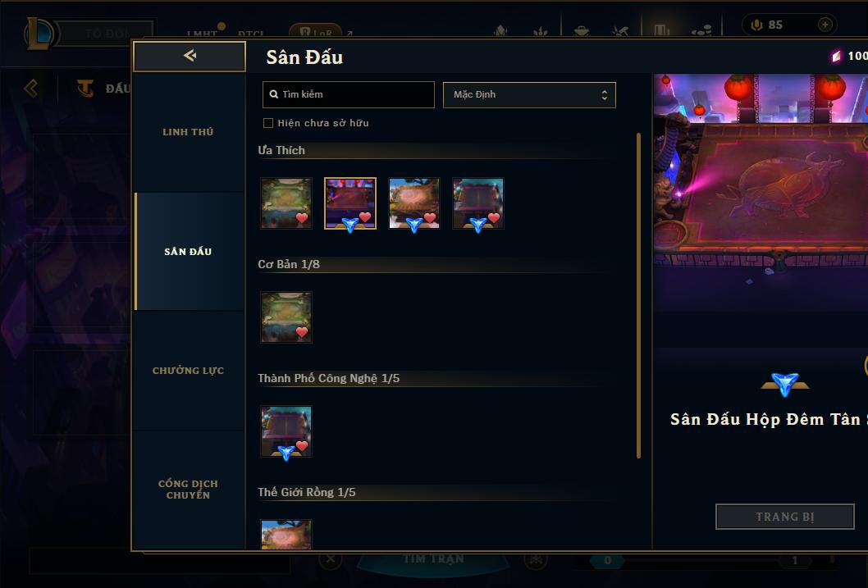Toggle favorite heart on selected Ưa Thích arena
Viewport: 868px width, 588px height.
click(x=365, y=217)
